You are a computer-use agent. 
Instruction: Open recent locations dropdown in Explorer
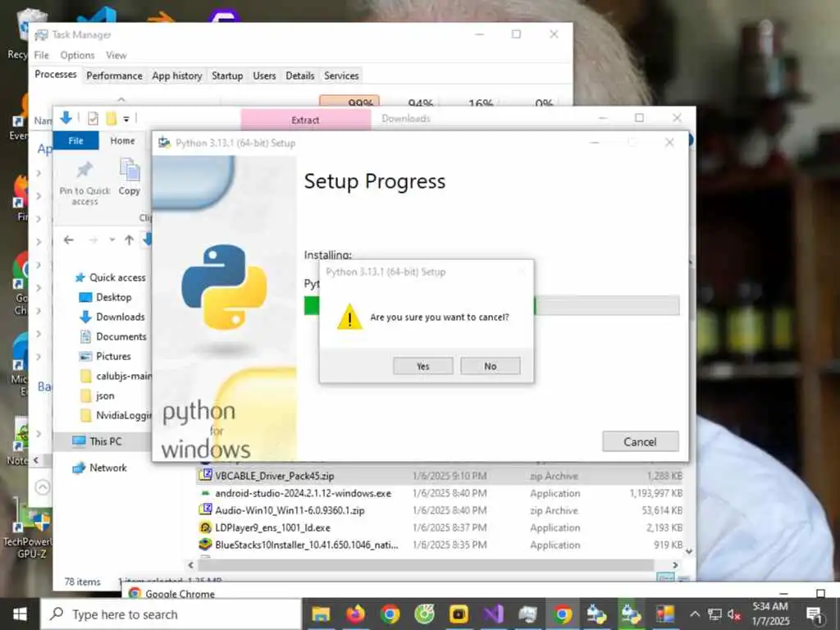[x=112, y=240]
